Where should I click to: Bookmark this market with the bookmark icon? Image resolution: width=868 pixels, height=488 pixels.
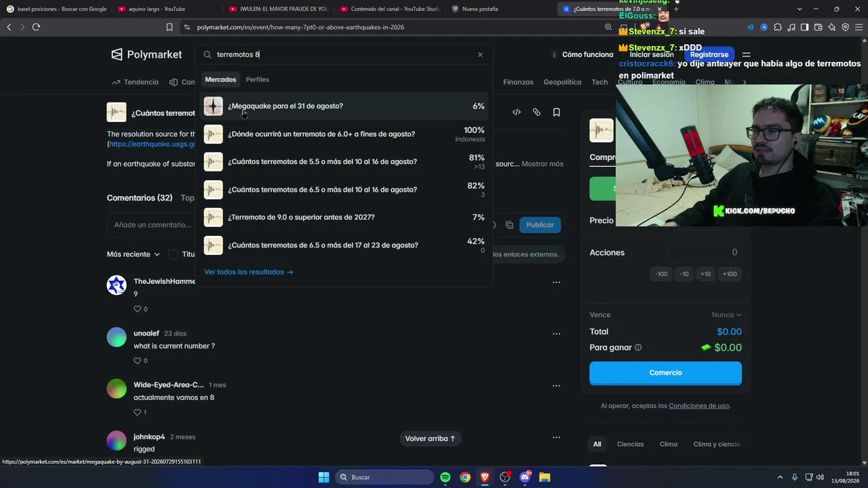[556, 113]
